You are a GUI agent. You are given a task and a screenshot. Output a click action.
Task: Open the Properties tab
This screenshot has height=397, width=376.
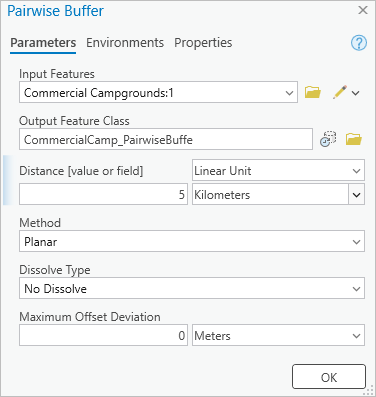click(203, 43)
